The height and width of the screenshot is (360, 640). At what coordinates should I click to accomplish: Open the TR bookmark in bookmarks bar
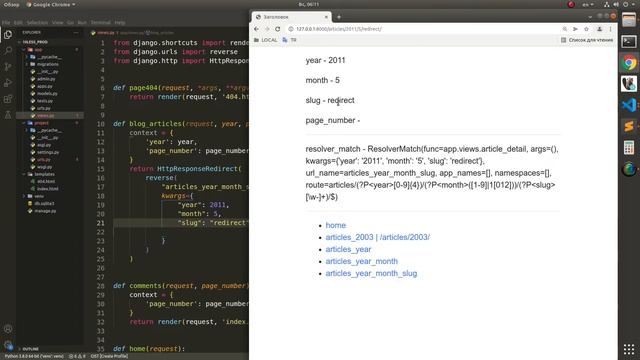[x=289, y=40]
